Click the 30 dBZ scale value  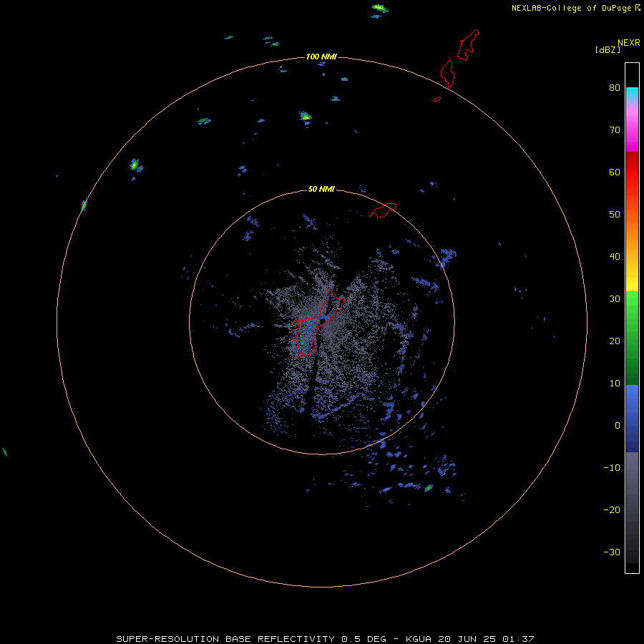[615, 299]
